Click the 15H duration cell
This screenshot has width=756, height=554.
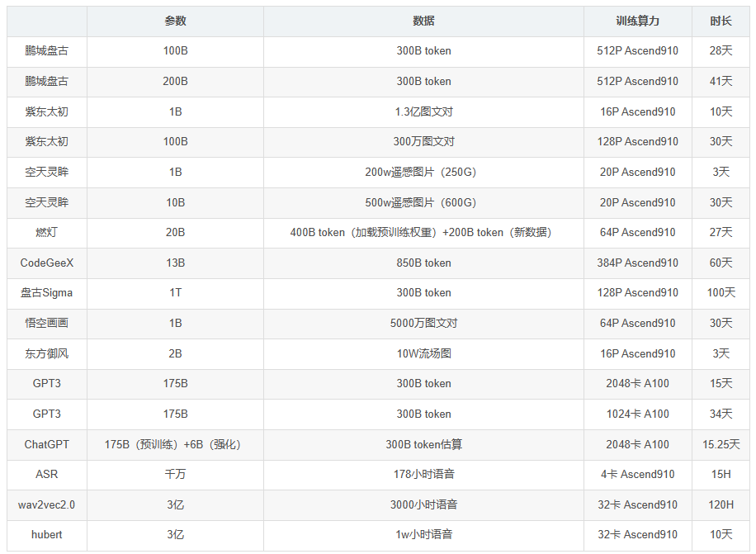721,475
